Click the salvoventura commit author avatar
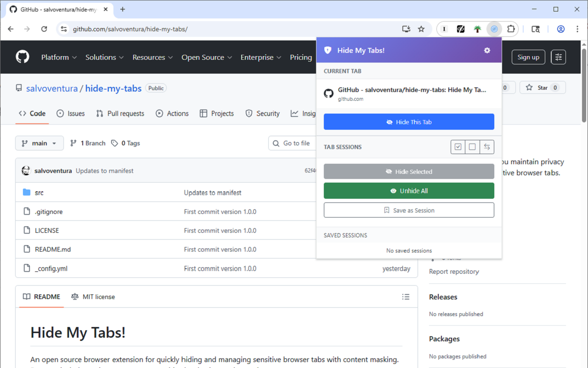The height and width of the screenshot is (368, 588). pos(26,171)
